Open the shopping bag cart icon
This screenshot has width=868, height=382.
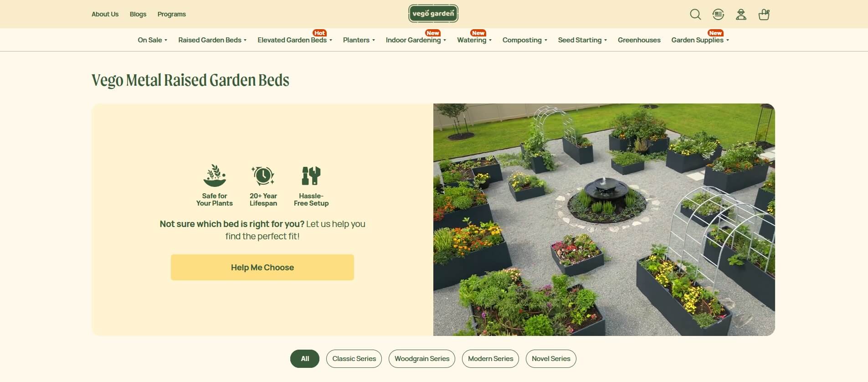click(x=764, y=15)
